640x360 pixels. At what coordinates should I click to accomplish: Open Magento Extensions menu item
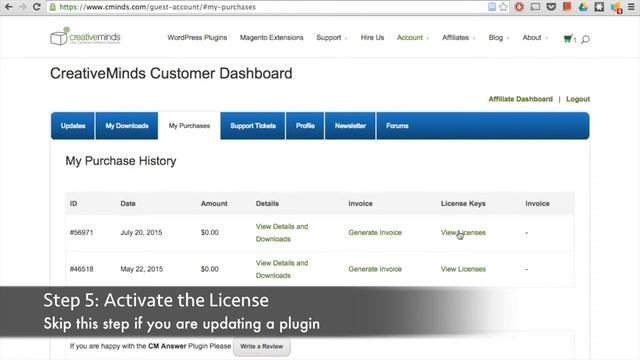click(271, 38)
